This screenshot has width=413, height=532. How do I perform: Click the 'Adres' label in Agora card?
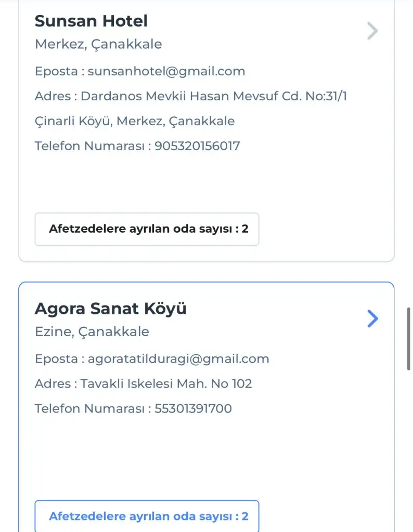coord(53,384)
